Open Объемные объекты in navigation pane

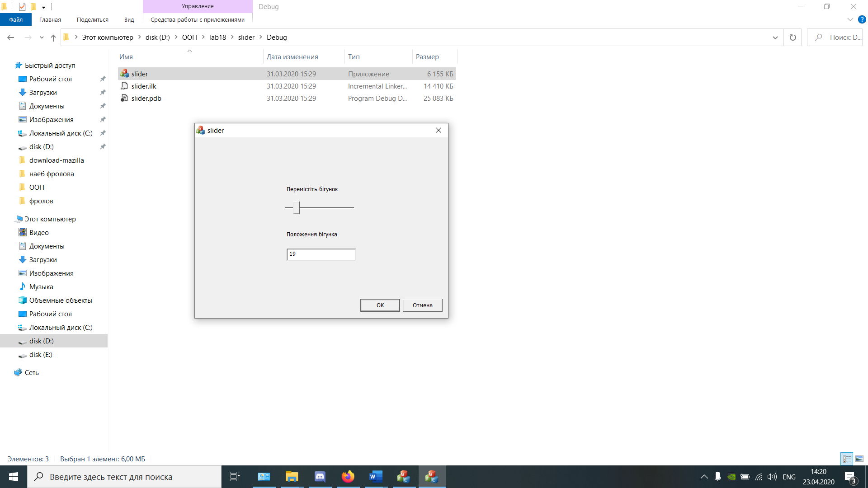61,300
